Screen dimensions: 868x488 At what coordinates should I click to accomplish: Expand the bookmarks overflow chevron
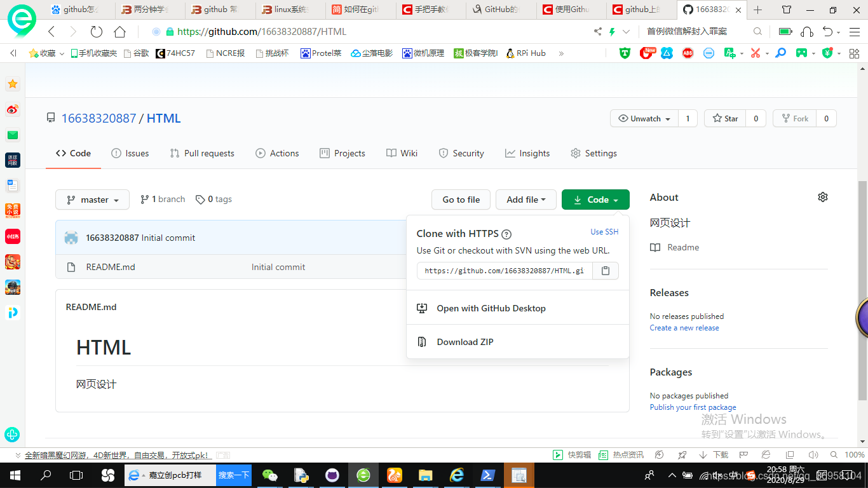pos(561,53)
